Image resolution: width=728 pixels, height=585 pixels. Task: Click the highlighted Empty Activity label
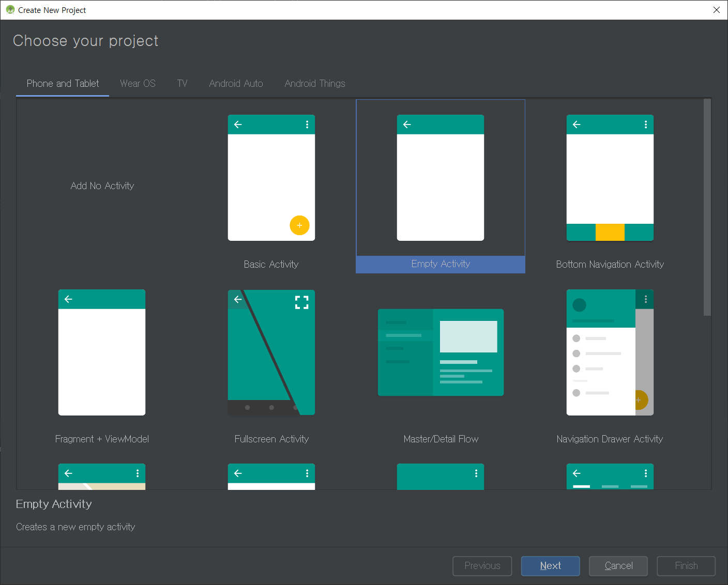[x=441, y=264]
